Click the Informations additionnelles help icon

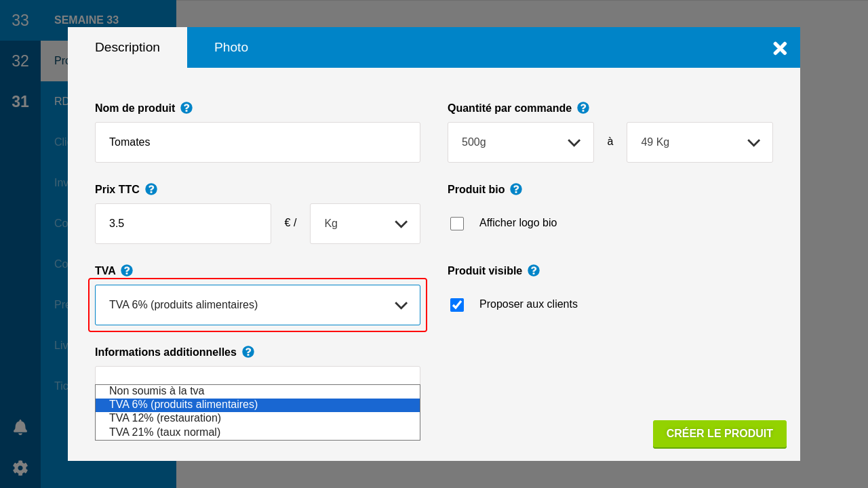click(x=248, y=352)
